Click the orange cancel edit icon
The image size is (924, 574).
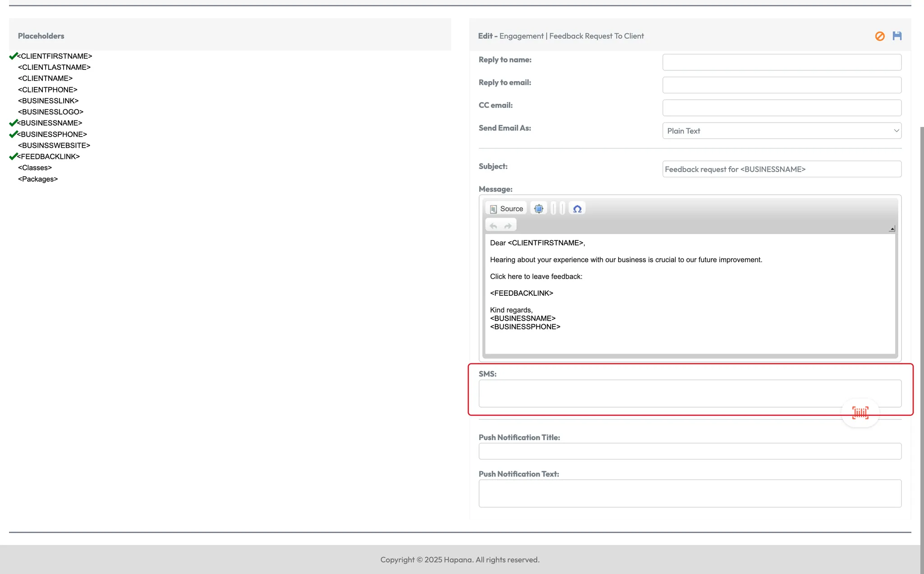pos(880,36)
